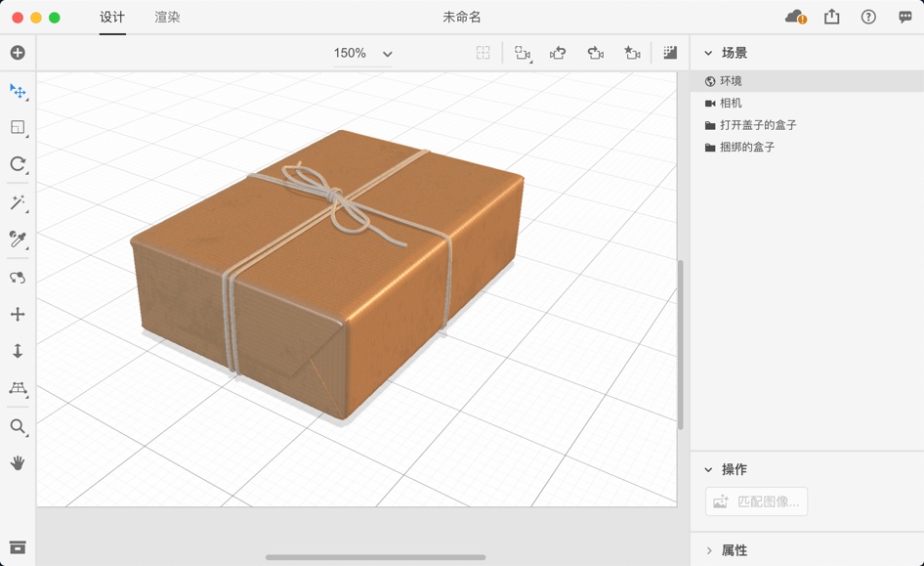Collapse the 场景 panel
924x566 pixels.
pyautogui.click(x=709, y=53)
